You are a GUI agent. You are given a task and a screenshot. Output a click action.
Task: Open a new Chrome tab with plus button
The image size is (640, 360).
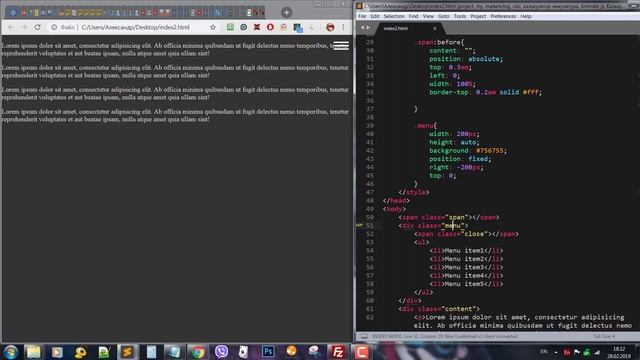[286, 12]
